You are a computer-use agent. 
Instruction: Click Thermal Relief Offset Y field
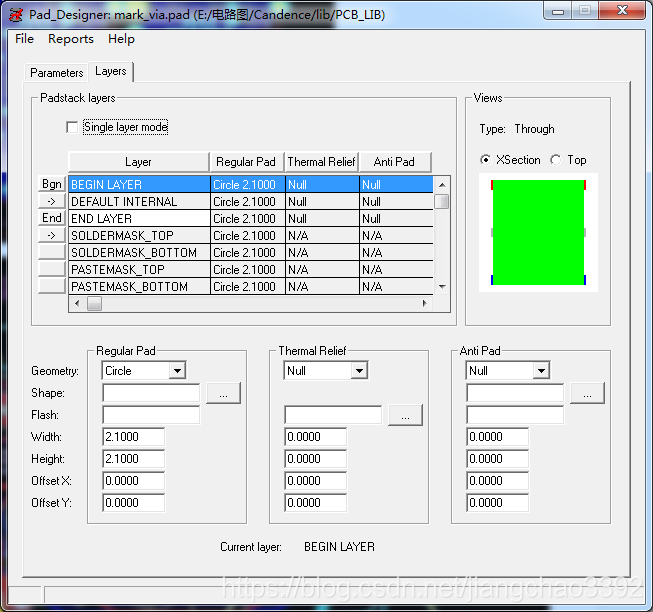click(x=315, y=503)
